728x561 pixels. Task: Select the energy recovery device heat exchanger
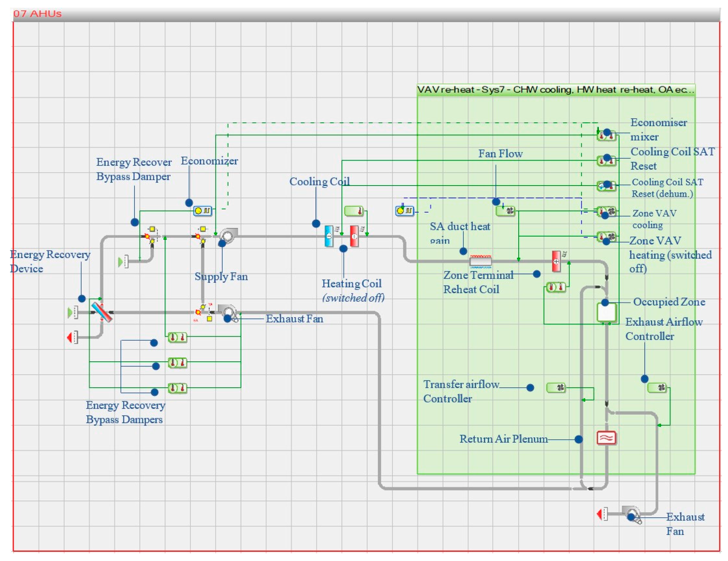102,312
